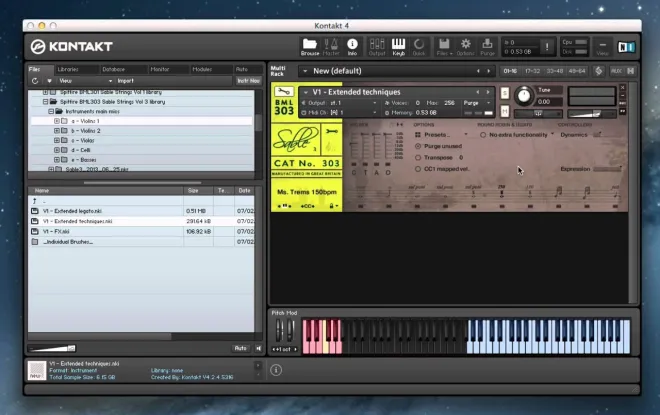Collapse Instruments main mics folder
This screenshot has height=415, width=660.
point(51,112)
